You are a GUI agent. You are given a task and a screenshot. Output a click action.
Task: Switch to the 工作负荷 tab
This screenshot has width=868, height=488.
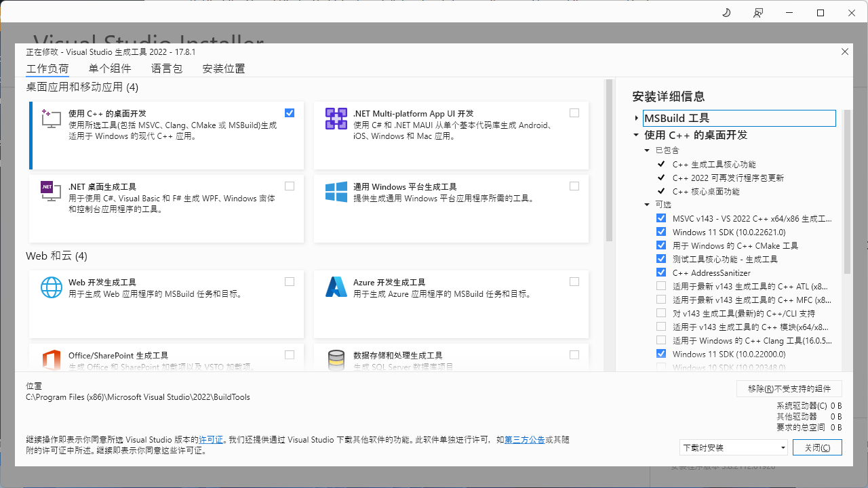(47, 68)
